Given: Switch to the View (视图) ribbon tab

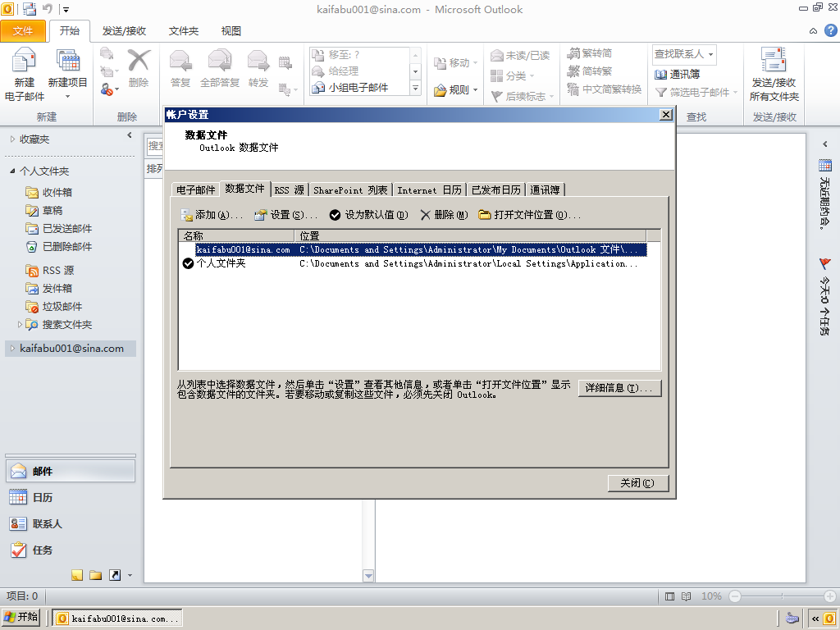Looking at the screenshot, I should tap(231, 31).
